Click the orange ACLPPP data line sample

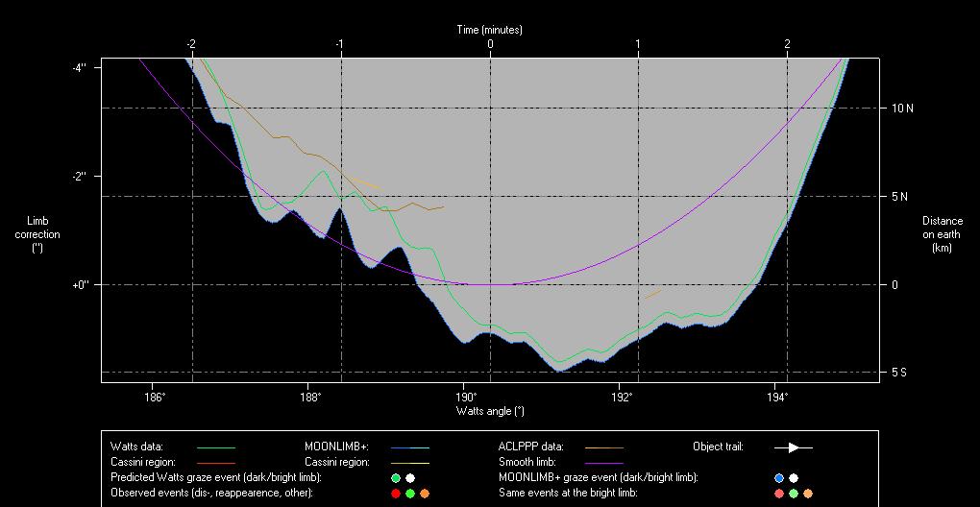coord(603,447)
